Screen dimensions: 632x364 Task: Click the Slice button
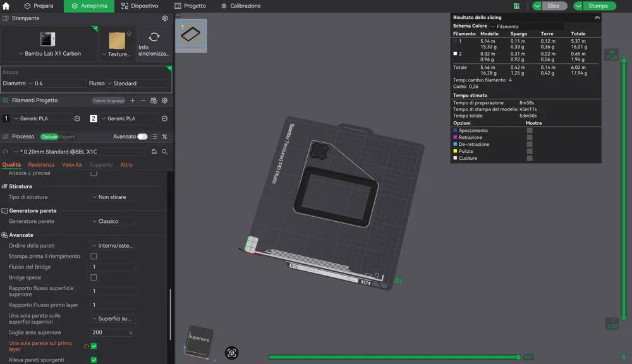click(554, 6)
